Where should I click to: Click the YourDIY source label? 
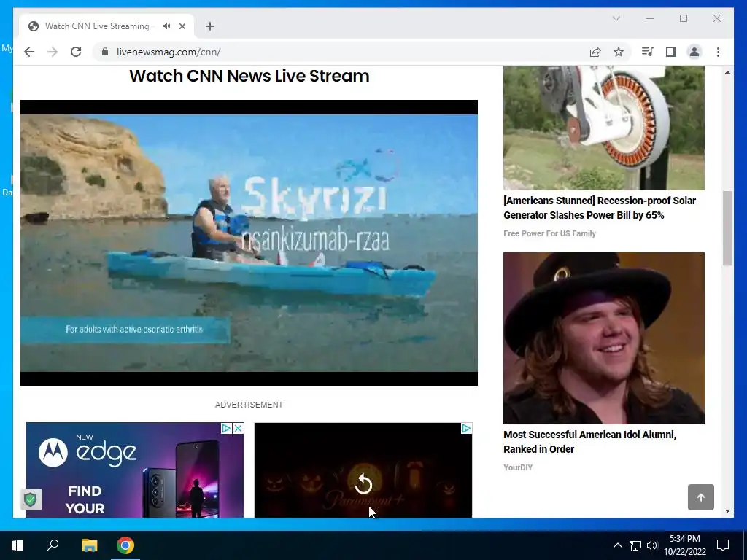518,467
